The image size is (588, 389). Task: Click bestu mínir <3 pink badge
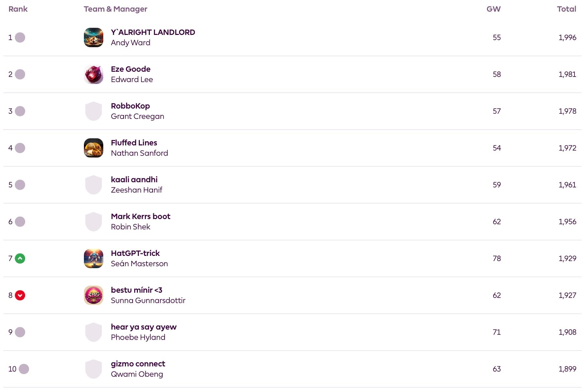tap(94, 295)
